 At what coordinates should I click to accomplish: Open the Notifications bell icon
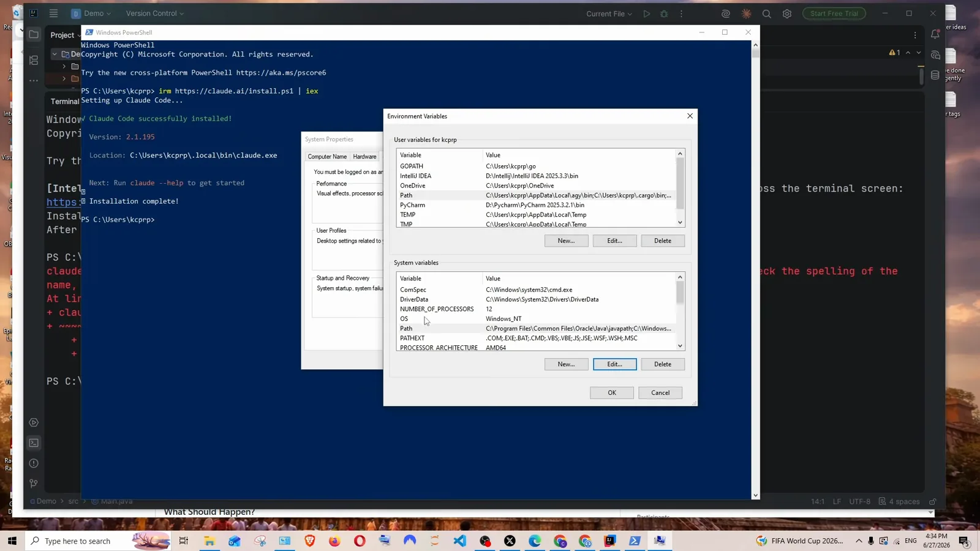[x=935, y=35]
